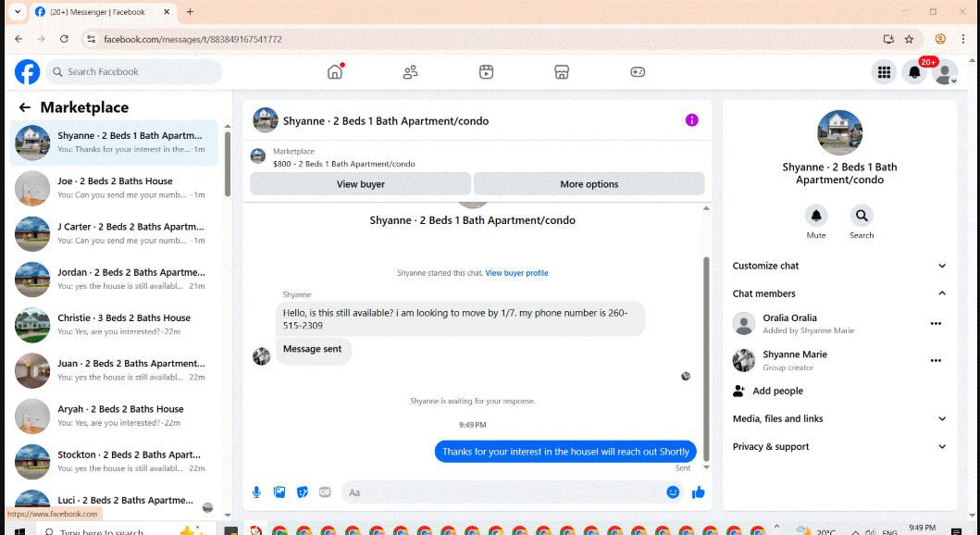
Task: Open the Chrome tab search dropdown arrow
Action: [x=18, y=12]
